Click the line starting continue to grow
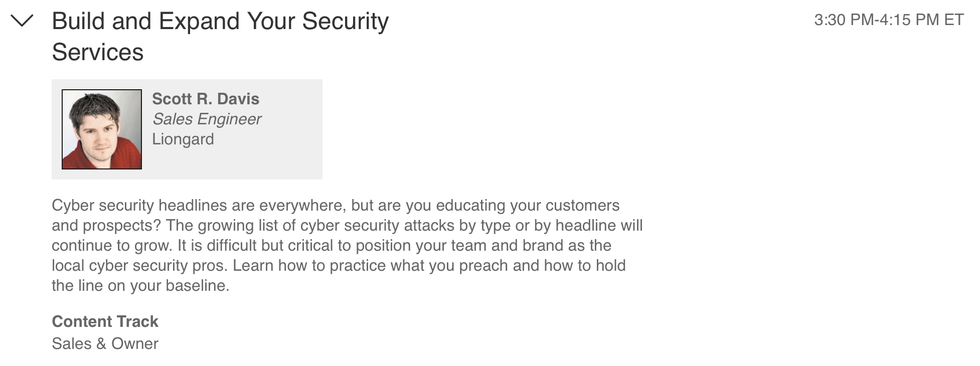This screenshot has height=366, width=980. click(x=332, y=246)
